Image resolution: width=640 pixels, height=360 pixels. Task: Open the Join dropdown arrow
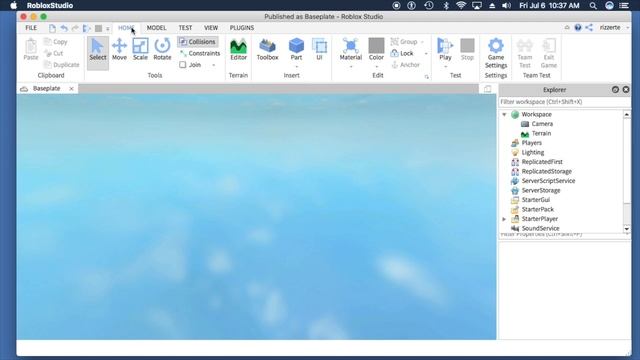pos(213,65)
